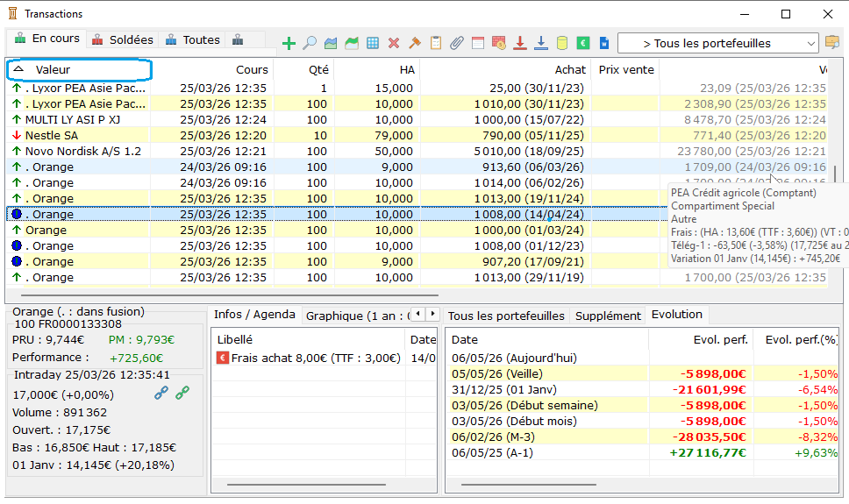Open the Graphique (1 an) tab
The width and height of the screenshot is (849, 504).
click(x=358, y=316)
